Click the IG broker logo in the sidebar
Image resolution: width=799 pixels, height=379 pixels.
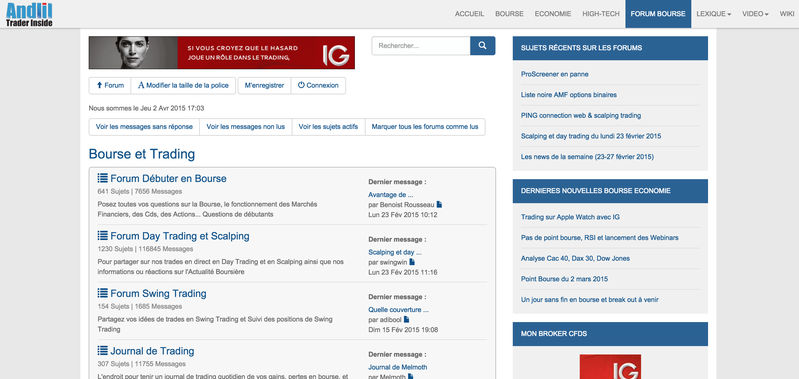click(610, 367)
